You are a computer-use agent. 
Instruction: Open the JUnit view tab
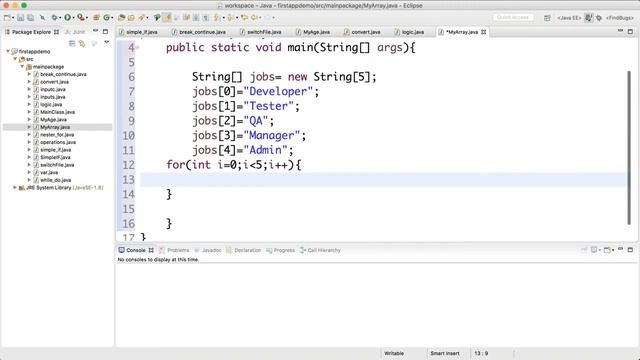[76, 32]
